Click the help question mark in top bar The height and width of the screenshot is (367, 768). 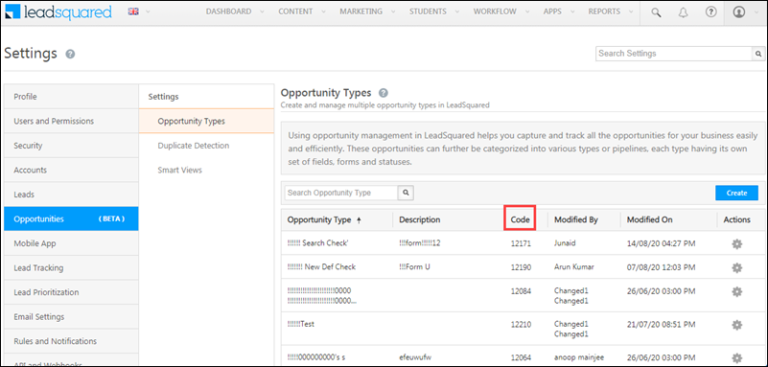[710, 12]
